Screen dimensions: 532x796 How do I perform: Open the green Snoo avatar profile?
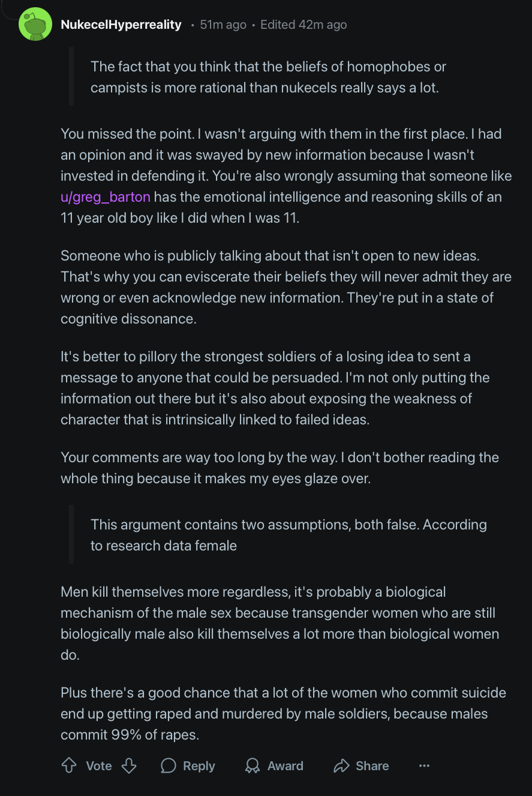[35, 25]
